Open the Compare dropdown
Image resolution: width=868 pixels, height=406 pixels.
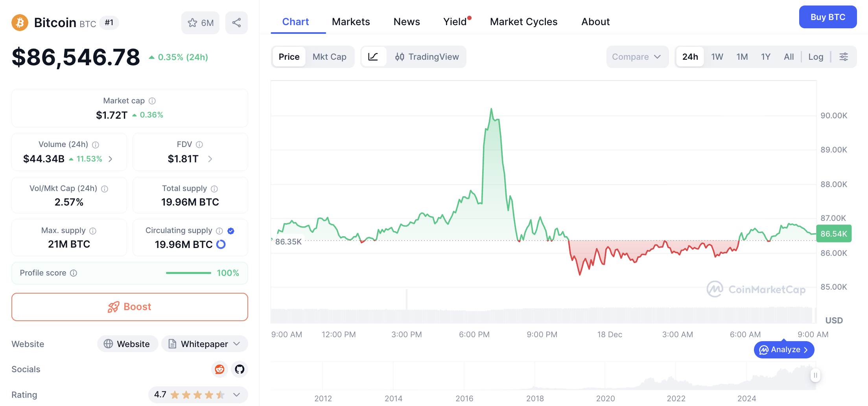click(x=636, y=57)
